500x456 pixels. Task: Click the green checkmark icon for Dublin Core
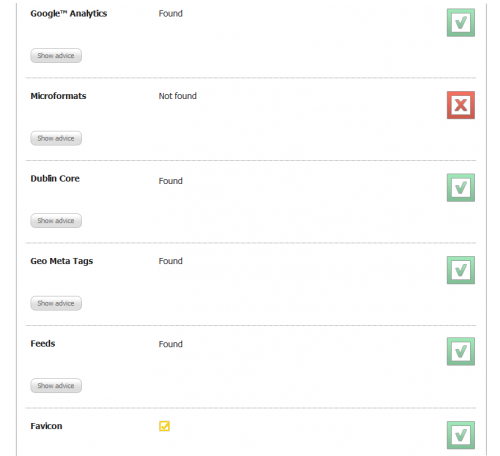(461, 188)
